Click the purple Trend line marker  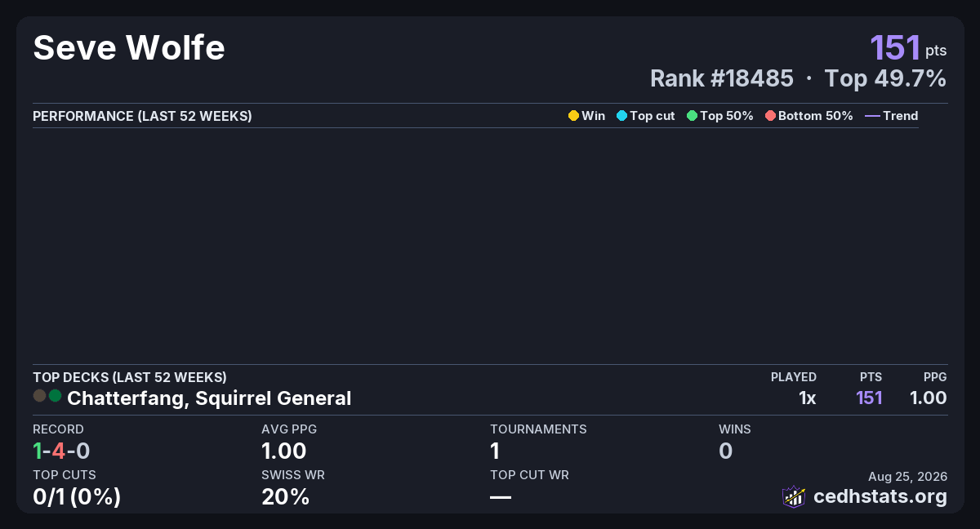point(872,116)
